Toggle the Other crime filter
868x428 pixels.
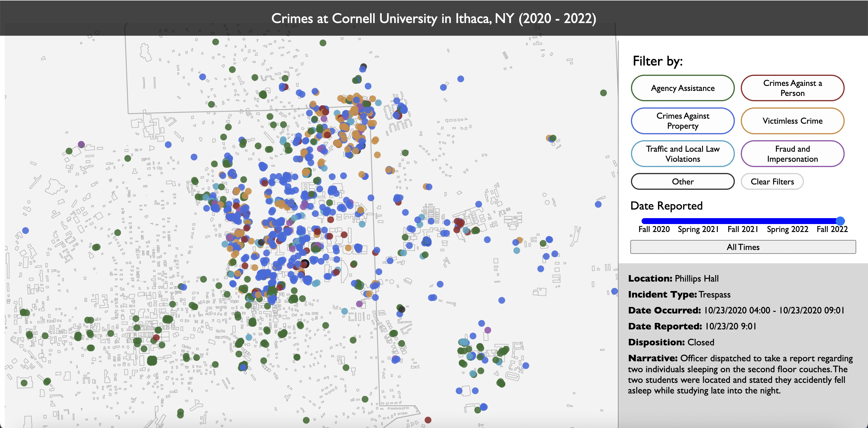pos(682,182)
